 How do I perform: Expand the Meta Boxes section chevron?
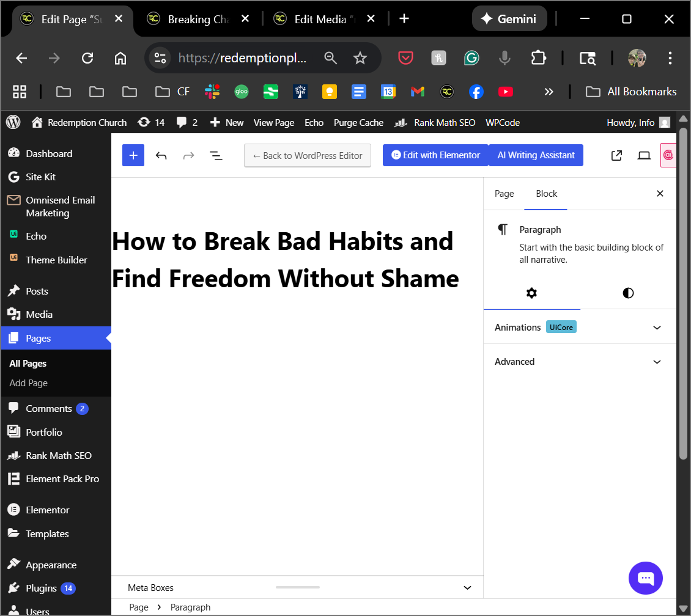click(467, 588)
